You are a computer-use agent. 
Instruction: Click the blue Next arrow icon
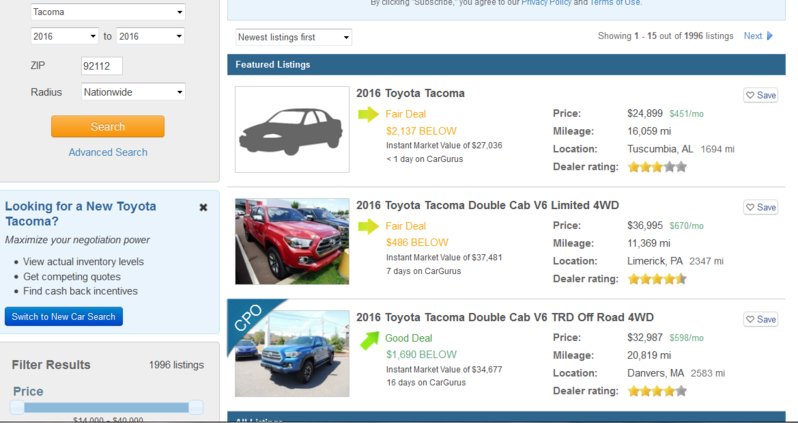770,36
